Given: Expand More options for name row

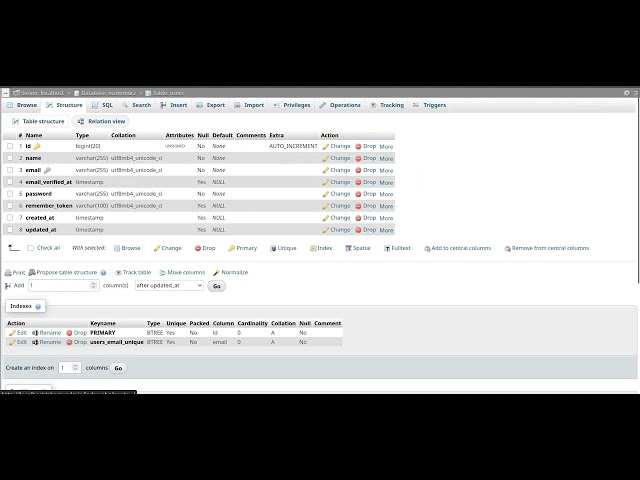Looking at the screenshot, I should (x=386, y=158).
